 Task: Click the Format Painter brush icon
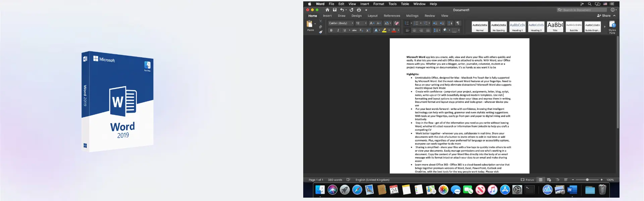tap(321, 32)
